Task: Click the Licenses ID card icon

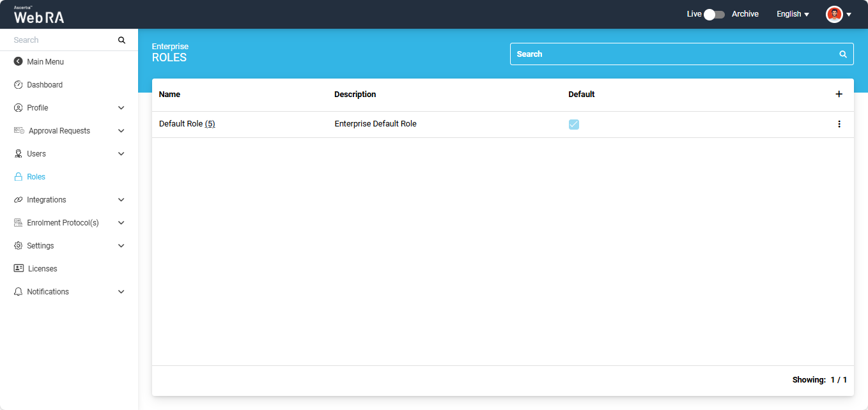Action: (19, 269)
